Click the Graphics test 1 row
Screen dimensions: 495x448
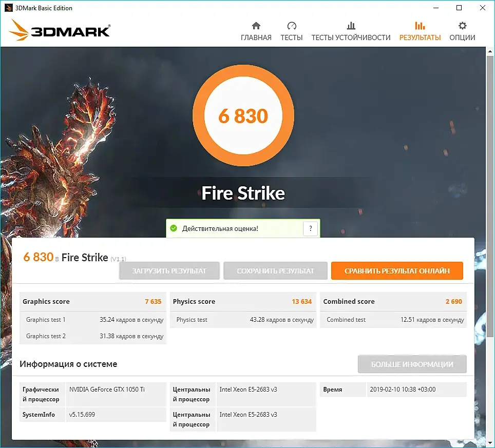[x=93, y=320]
